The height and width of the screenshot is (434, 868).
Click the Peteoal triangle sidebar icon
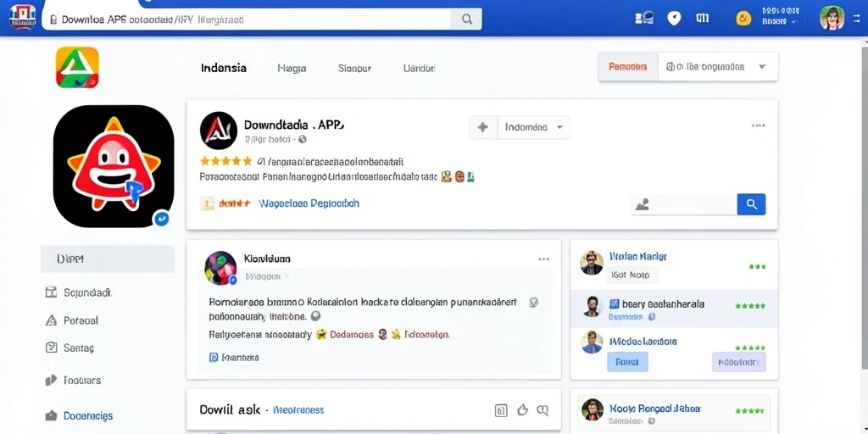51,320
